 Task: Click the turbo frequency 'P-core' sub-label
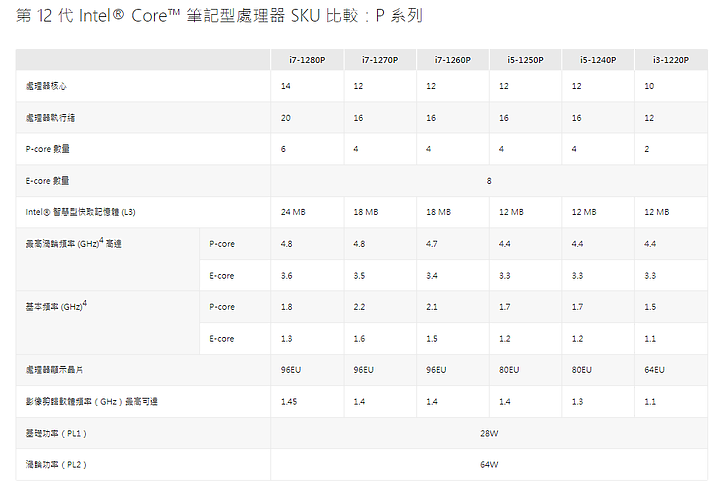[222, 243]
